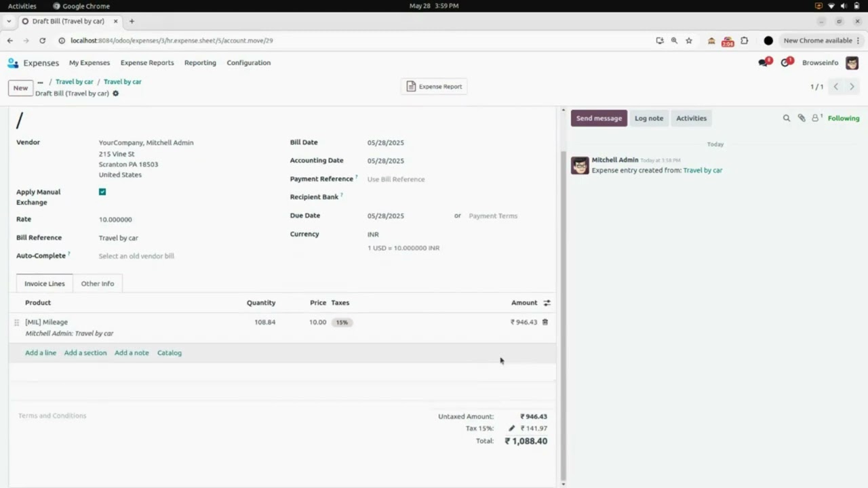
Task: Reload the page in Chrome
Action: coord(42,41)
